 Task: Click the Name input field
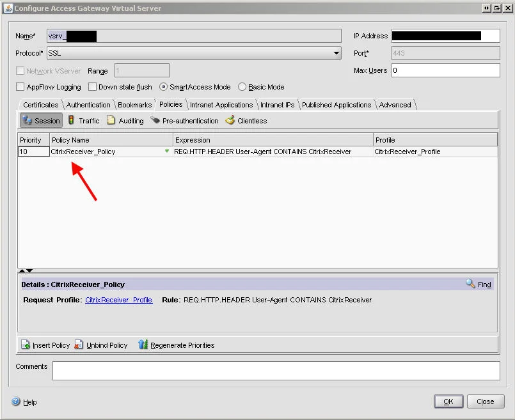(194, 36)
